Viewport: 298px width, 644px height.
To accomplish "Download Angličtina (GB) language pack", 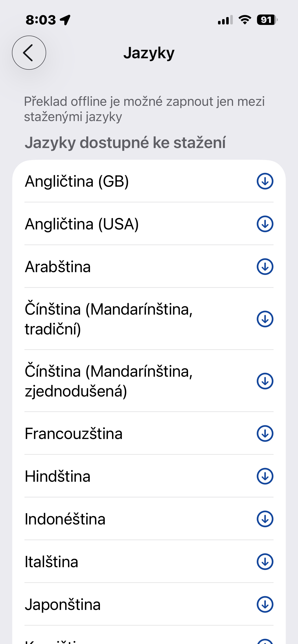I will [x=265, y=181].
